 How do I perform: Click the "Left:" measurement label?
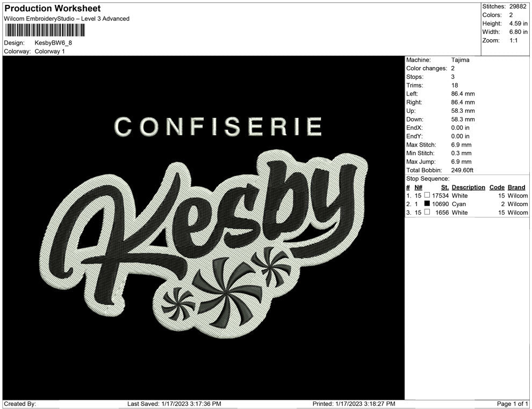pos(412,93)
